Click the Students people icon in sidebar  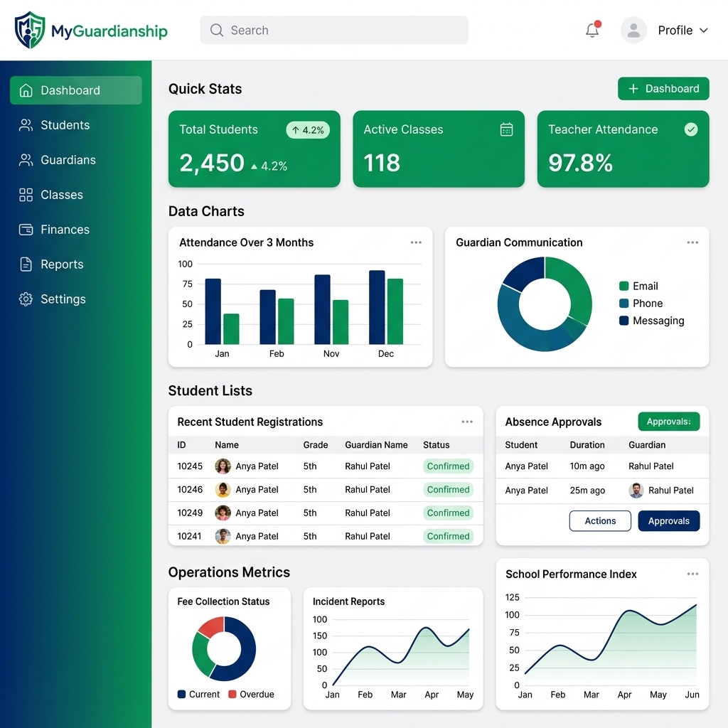point(26,125)
